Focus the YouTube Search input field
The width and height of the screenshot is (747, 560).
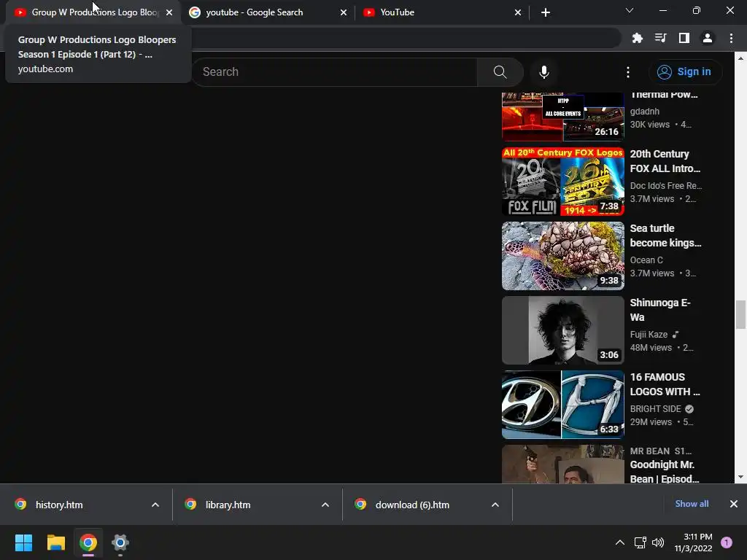[x=335, y=72]
